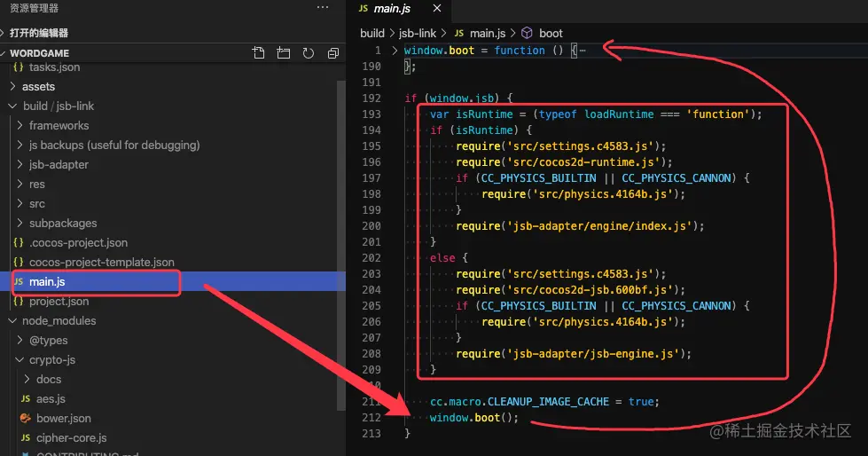Click the build segment in the breadcrumb

[x=372, y=33]
